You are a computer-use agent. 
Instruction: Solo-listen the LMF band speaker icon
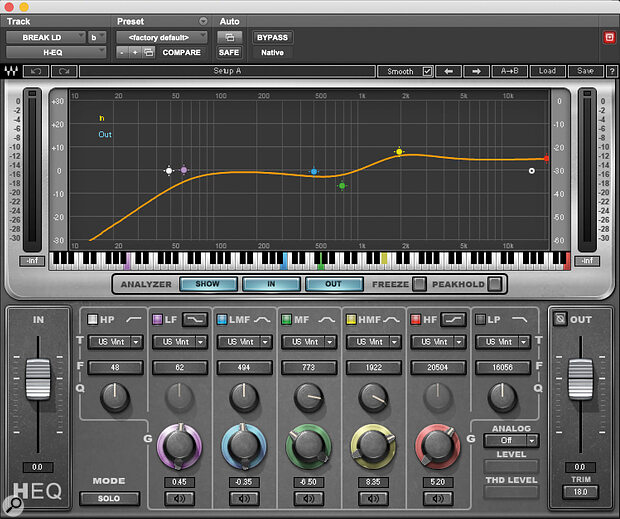coord(244,498)
